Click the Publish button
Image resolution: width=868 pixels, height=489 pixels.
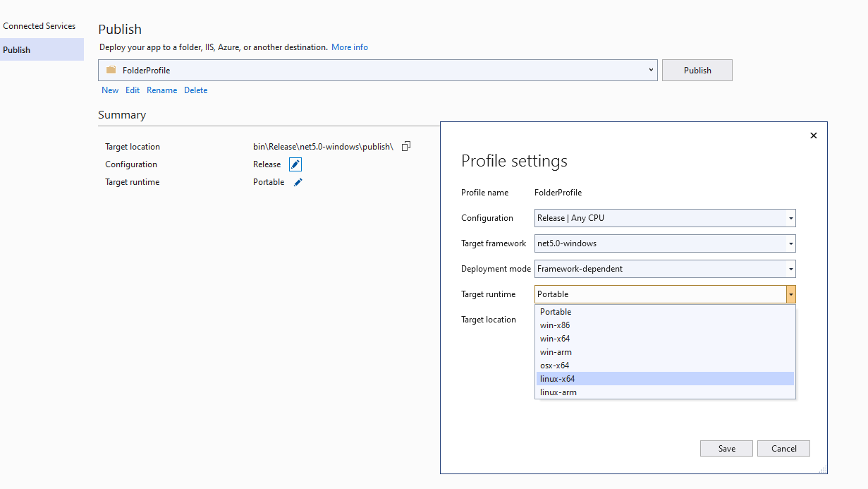tap(697, 70)
